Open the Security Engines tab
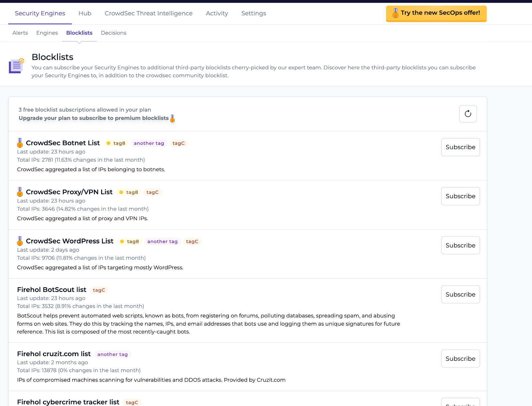The height and width of the screenshot is (406, 532). point(40,13)
